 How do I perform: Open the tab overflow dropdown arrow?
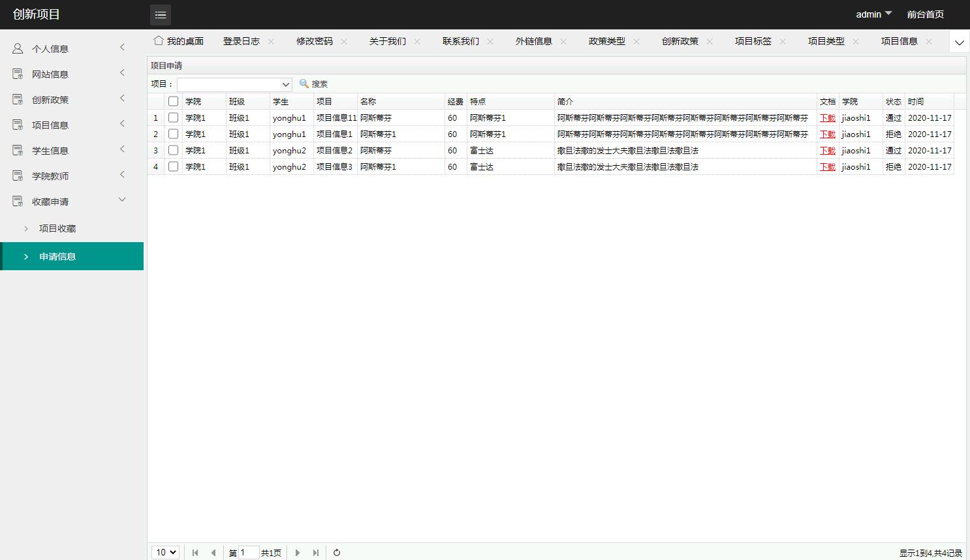[959, 43]
